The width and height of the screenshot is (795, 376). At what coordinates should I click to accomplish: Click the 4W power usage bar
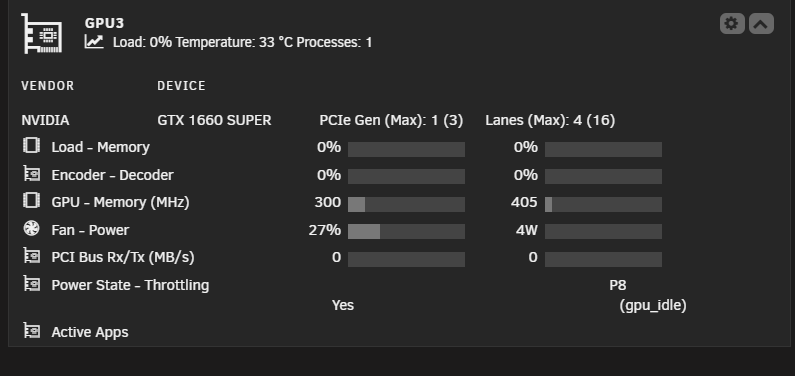tap(603, 232)
